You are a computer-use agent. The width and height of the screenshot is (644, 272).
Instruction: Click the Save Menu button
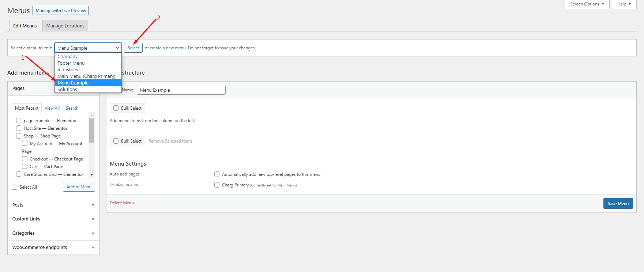[618, 204]
